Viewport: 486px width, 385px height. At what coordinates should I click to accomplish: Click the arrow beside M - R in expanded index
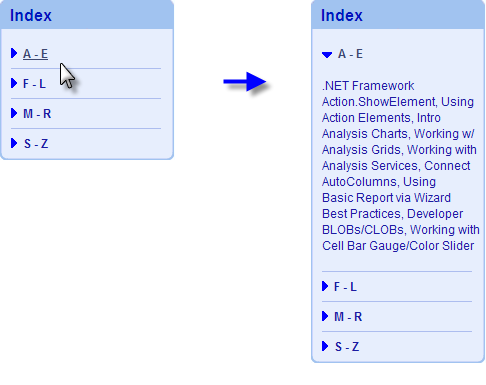click(x=325, y=316)
